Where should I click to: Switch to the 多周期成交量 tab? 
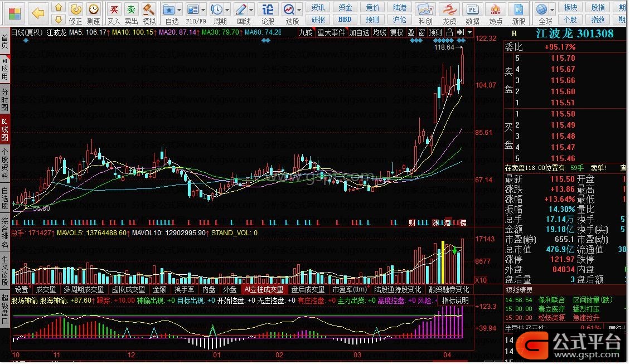point(84,289)
